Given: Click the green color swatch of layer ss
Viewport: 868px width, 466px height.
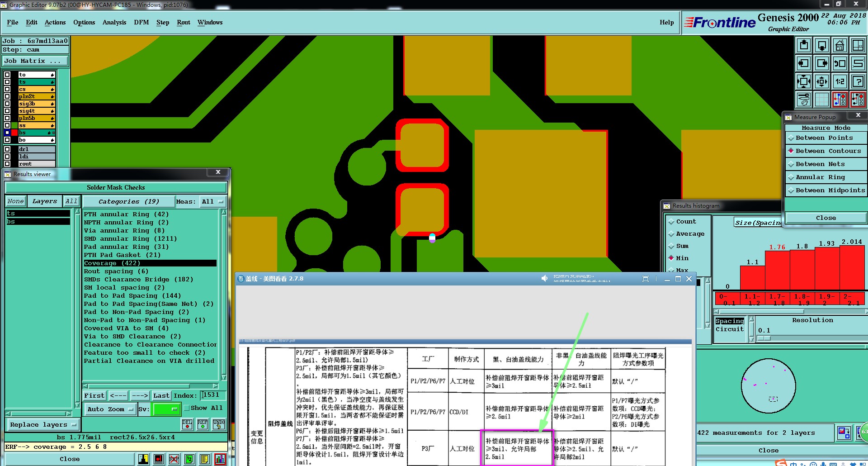Looking at the screenshot, I should click(x=14, y=125).
